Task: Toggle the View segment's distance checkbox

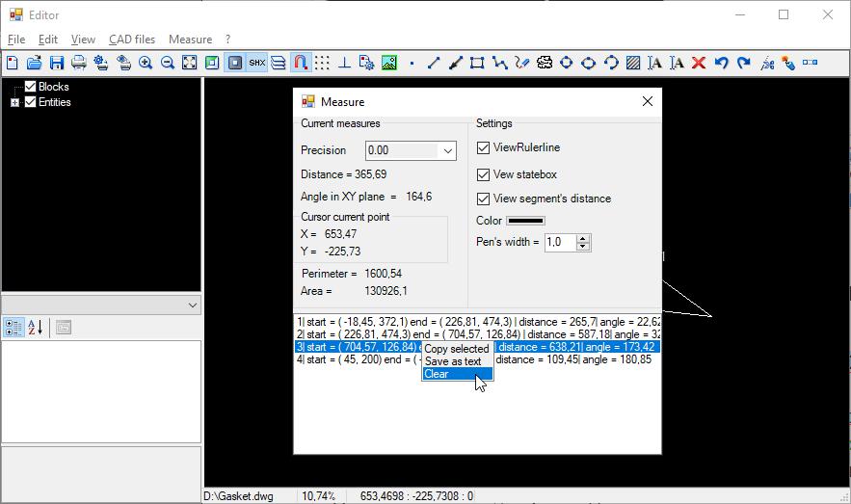Action: pos(484,199)
